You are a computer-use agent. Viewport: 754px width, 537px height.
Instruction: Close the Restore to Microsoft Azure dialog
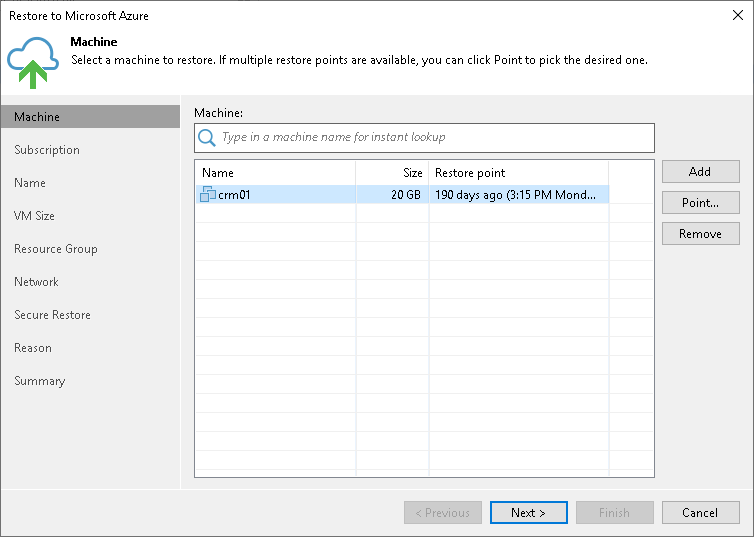tap(738, 15)
